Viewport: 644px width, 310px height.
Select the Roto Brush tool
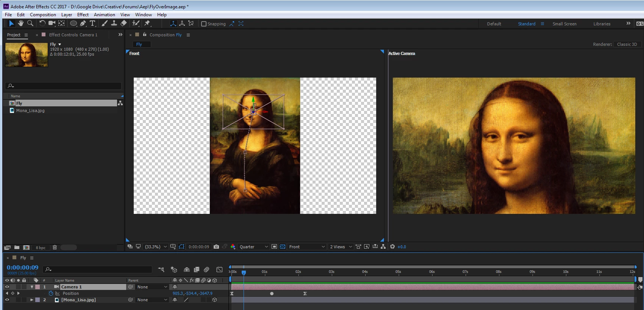pos(136,23)
